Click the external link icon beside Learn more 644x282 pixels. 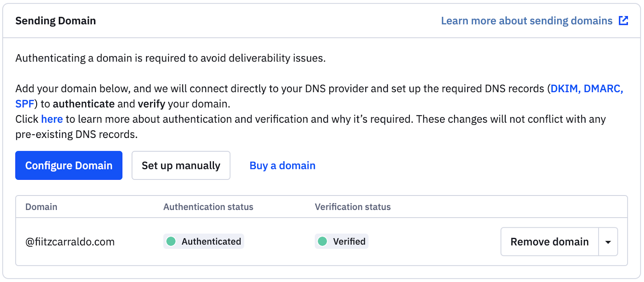(x=623, y=20)
